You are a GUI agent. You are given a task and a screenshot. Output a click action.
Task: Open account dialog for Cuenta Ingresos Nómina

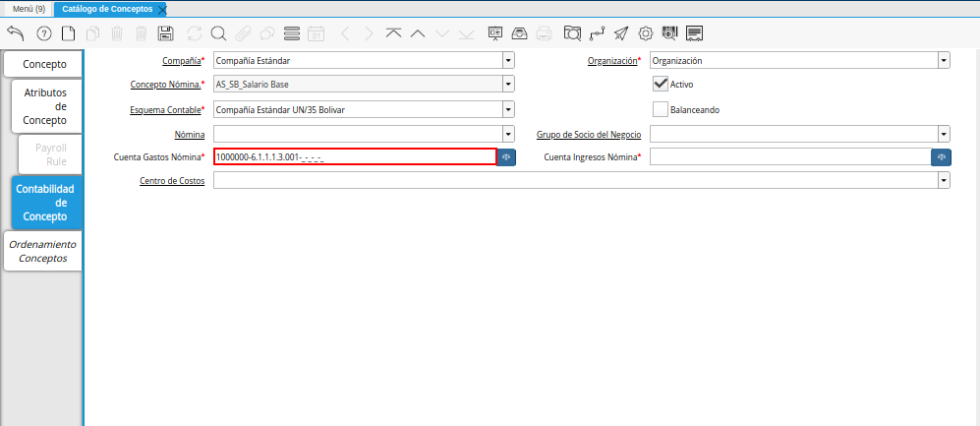click(x=942, y=157)
